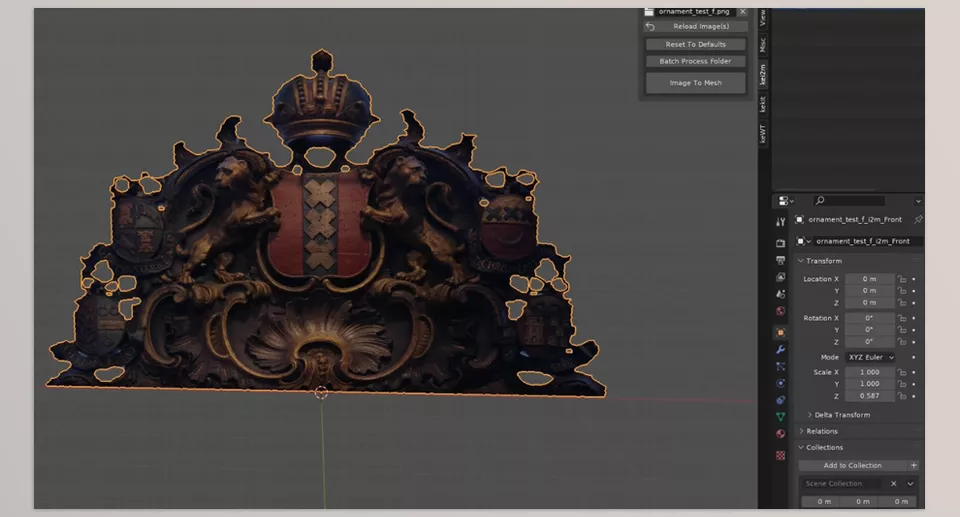Click the object name field ornament_test_f_i2m_Front
This screenshot has width=960, height=517.
click(868, 241)
